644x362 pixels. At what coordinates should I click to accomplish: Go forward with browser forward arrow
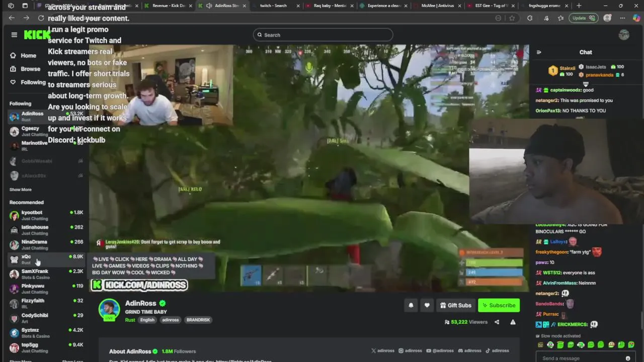[26, 18]
